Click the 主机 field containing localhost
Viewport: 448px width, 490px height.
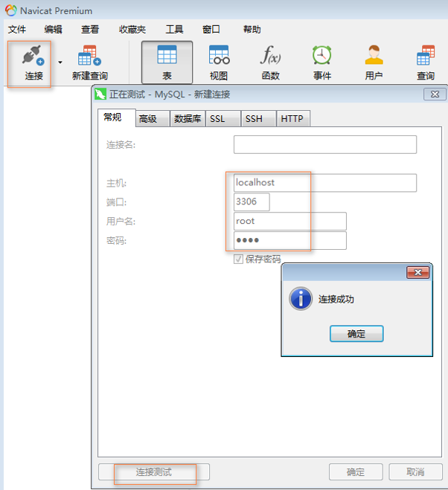325,183
